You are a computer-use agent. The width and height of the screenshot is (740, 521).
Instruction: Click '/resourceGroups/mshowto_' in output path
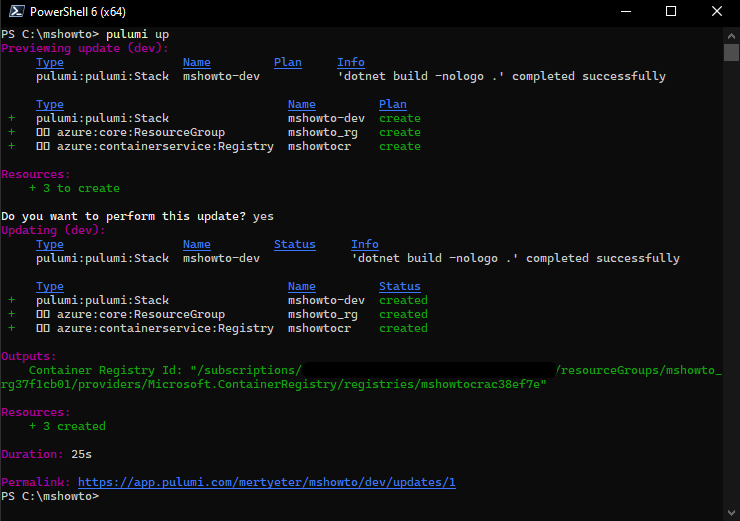tap(639, 370)
